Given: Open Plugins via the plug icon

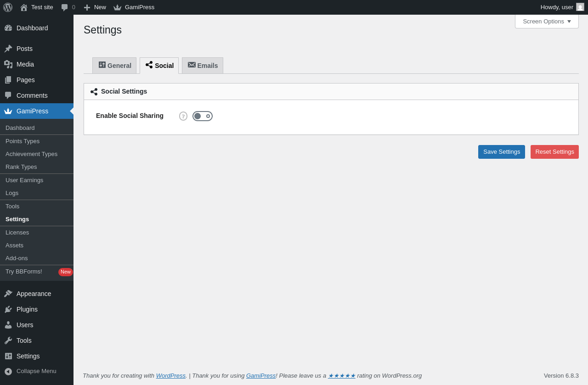Looking at the screenshot, I should [8, 309].
